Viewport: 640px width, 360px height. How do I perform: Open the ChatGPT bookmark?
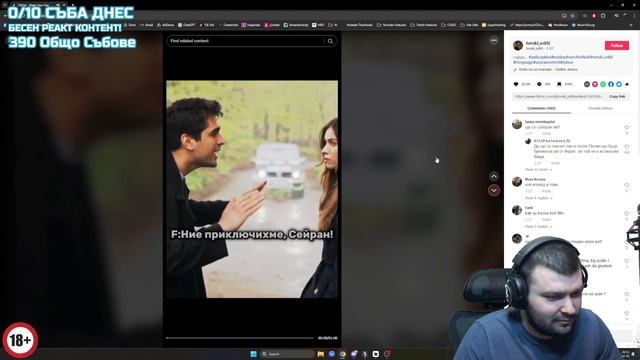(187, 25)
